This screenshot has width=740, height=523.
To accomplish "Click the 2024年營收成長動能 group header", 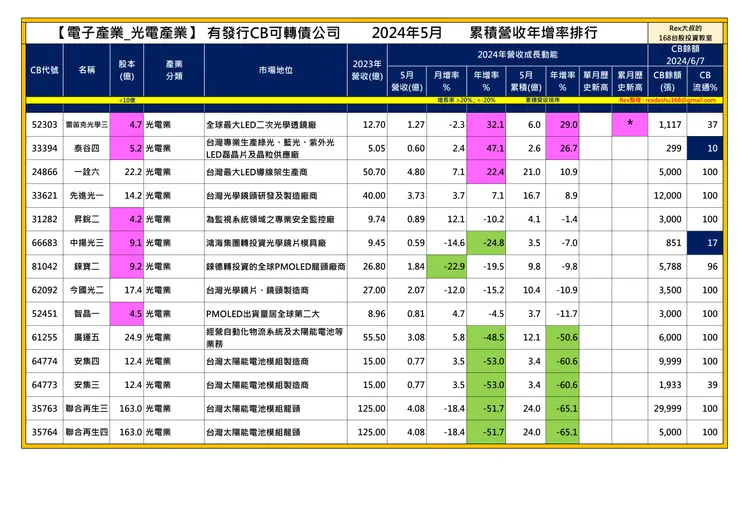I will (517, 55).
